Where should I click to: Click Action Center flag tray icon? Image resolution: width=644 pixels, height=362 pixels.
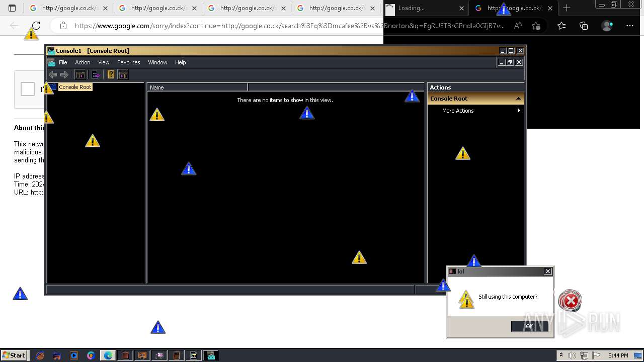(596, 355)
